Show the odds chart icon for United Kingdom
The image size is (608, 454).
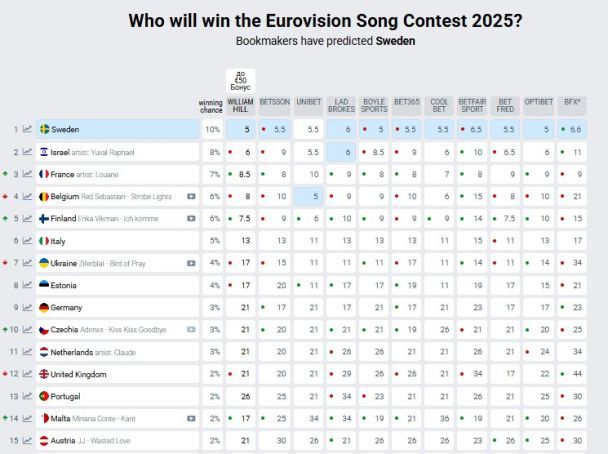27,374
